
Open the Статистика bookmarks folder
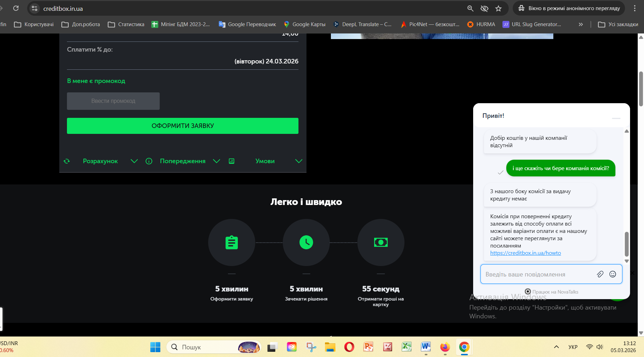click(126, 24)
